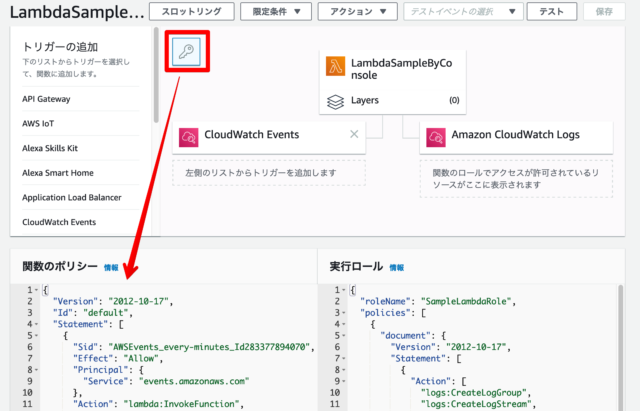The image size is (640, 411).
Task: Open the アクション dropdown menu
Action: pyautogui.click(x=358, y=11)
